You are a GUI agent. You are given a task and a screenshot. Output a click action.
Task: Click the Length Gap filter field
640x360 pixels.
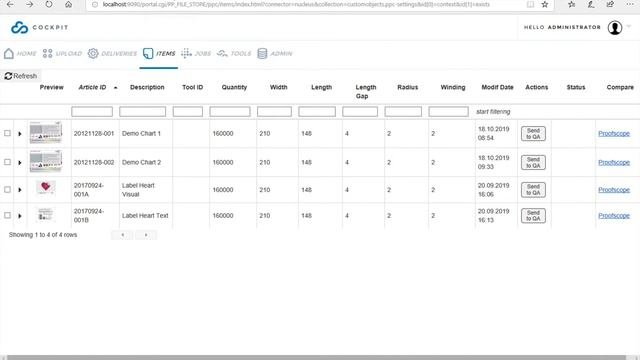pyautogui.click(x=360, y=111)
